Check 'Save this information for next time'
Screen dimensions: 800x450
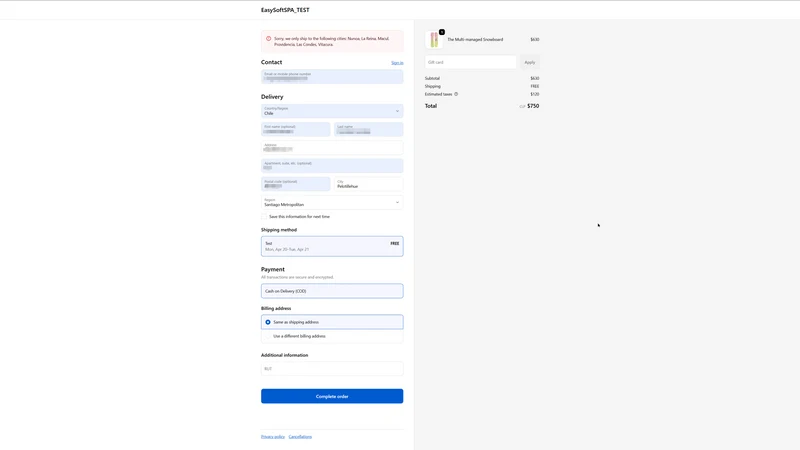264,216
